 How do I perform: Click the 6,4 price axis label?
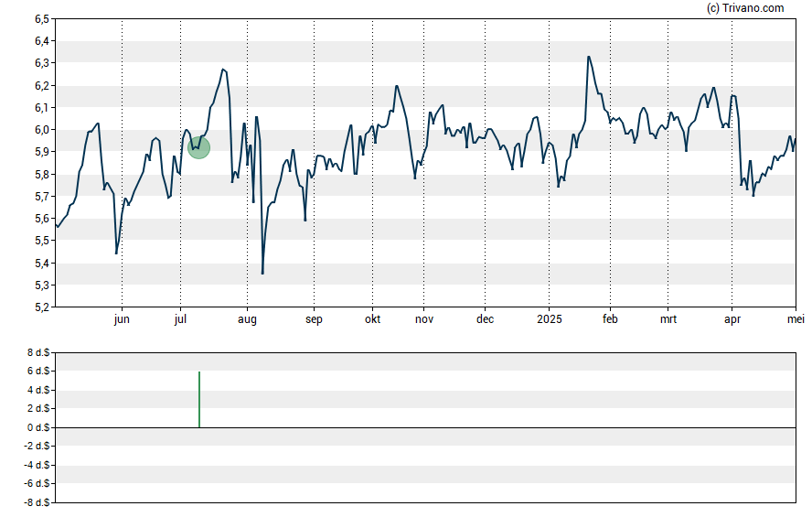pyautogui.click(x=42, y=41)
